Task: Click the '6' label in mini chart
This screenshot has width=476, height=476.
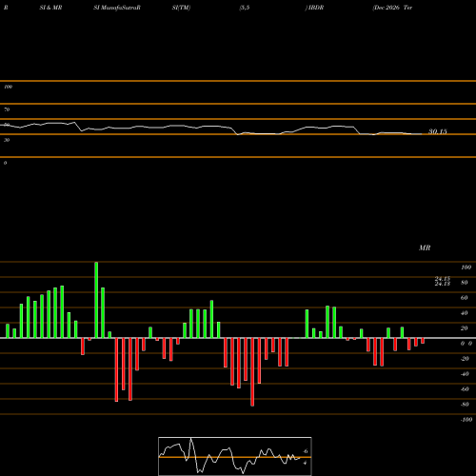Action: coord(306,451)
